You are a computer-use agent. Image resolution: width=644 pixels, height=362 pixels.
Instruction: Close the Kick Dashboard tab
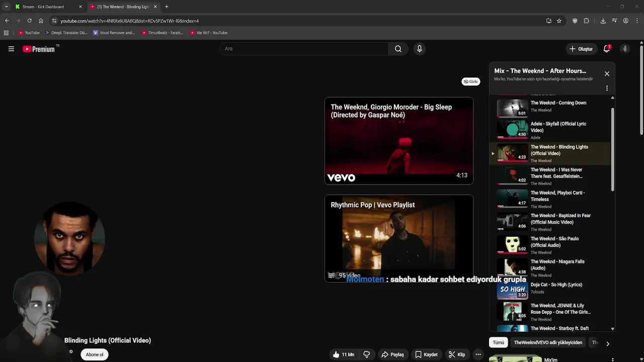80,7
